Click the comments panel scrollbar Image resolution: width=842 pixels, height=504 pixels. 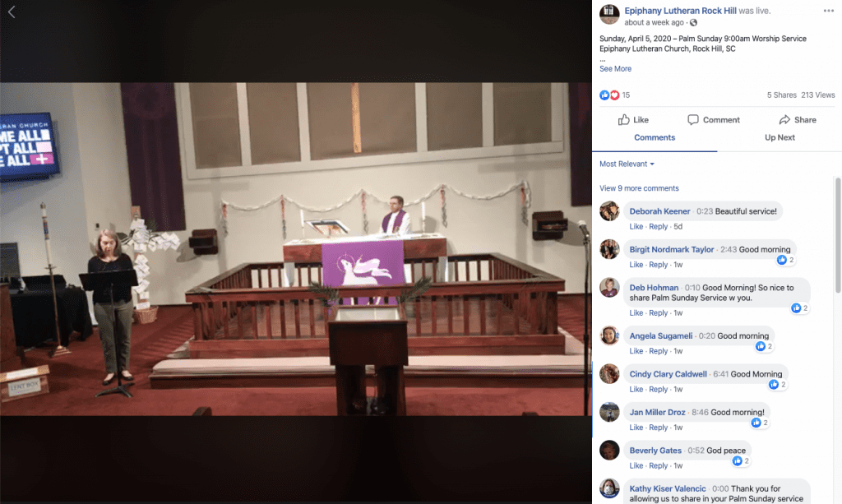click(x=838, y=236)
